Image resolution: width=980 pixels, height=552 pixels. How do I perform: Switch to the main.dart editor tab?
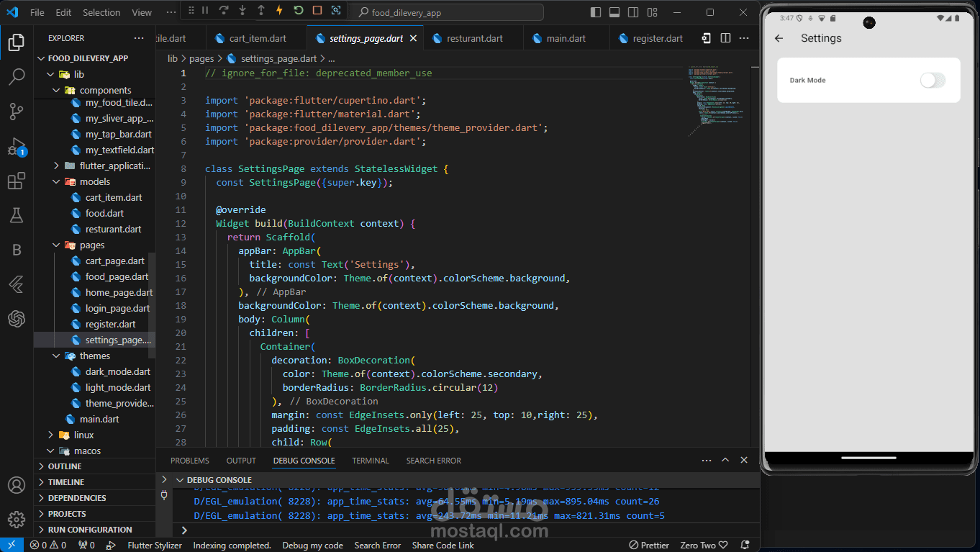[566, 38]
